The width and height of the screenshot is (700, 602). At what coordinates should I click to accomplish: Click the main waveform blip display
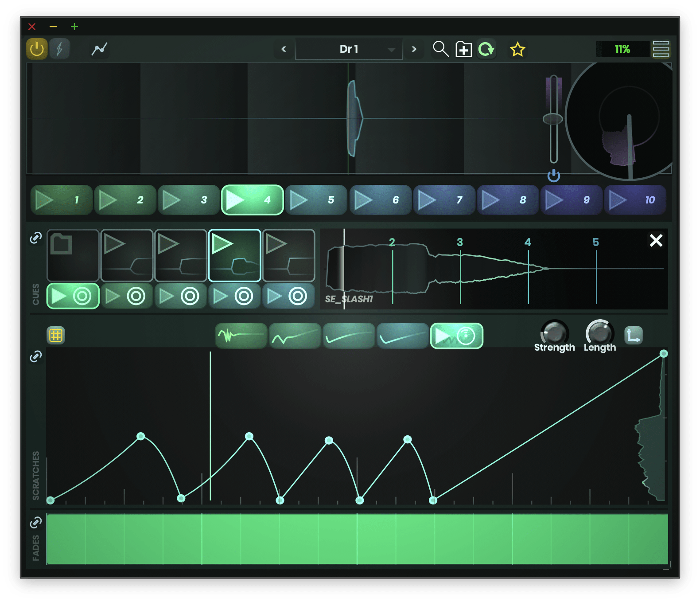[355, 118]
